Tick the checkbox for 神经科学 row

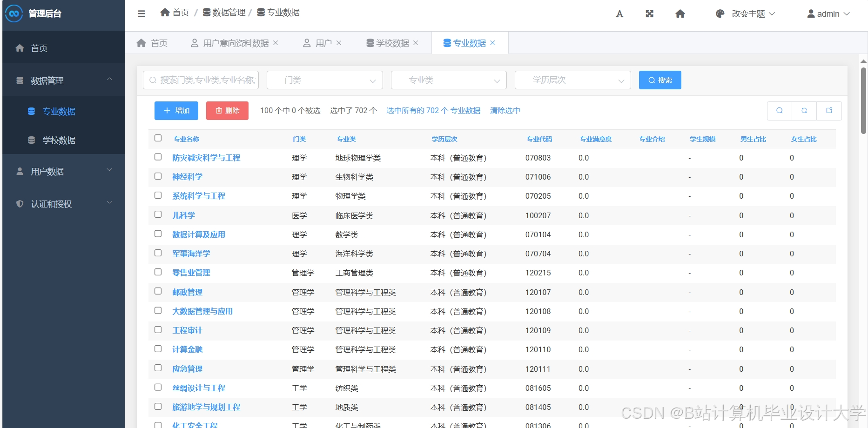click(158, 176)
